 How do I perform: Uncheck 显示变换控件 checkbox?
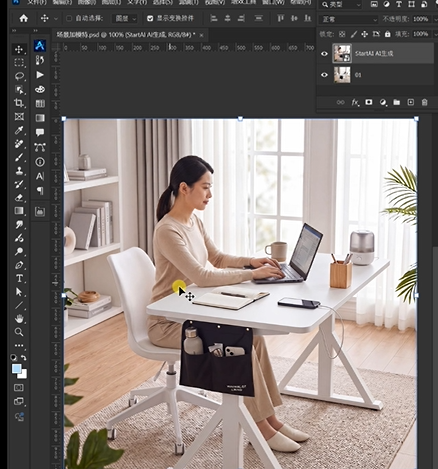point(150,18)
